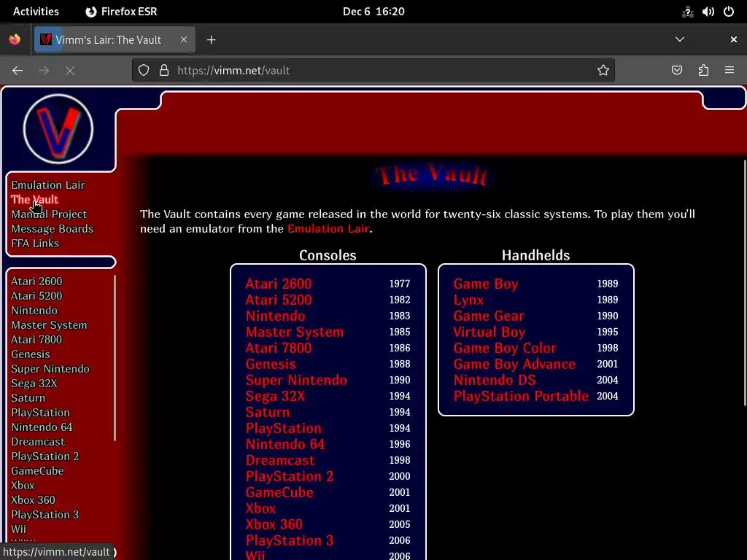This screenshot has height=560, width=747.
Task: Open Nintendo DS in the Handhelds table
Action: (495, 380)
